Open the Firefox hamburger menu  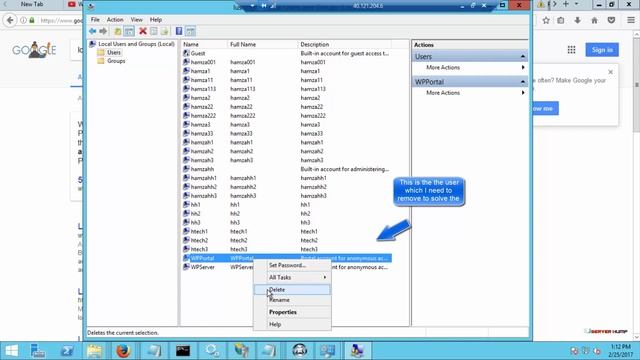tap(631, 20)
